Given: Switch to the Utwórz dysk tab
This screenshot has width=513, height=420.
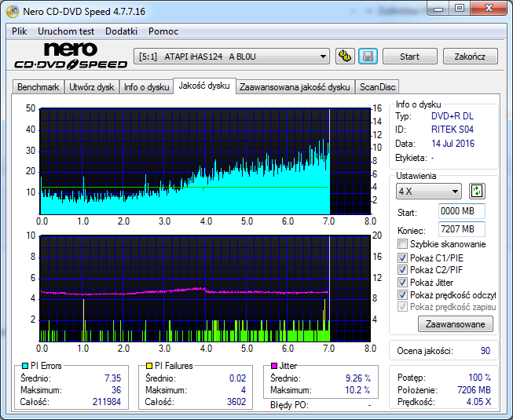Looking at the screenshot, I should (92, 87).
